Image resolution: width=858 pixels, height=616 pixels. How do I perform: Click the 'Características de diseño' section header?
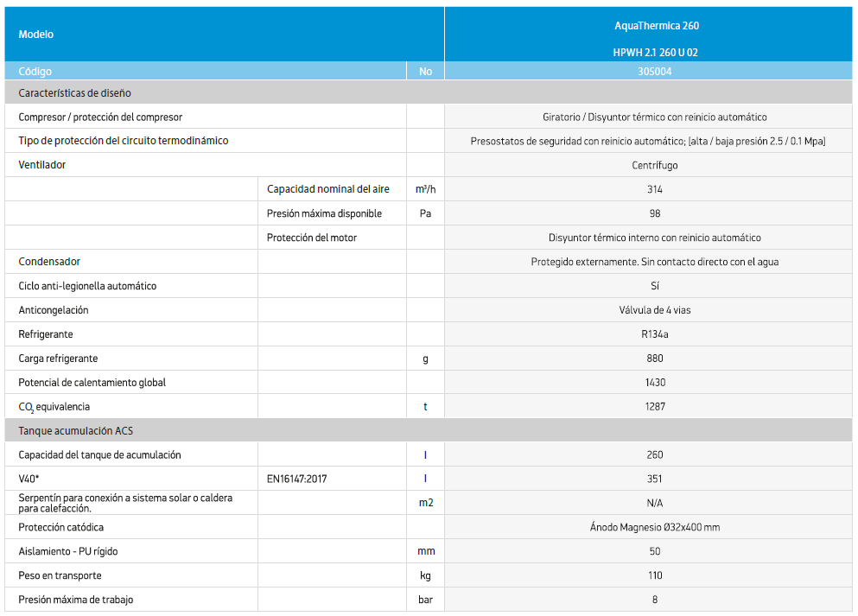pyautogui.click(x=75, y=92)
